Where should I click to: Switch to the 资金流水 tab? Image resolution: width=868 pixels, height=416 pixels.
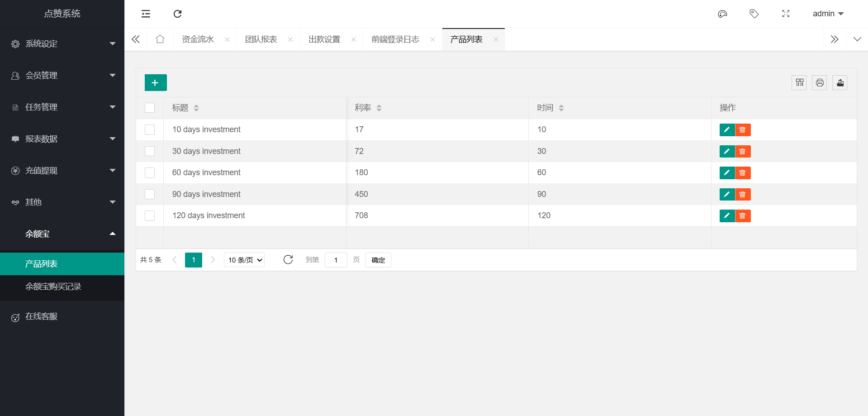[x=198, y=39]
